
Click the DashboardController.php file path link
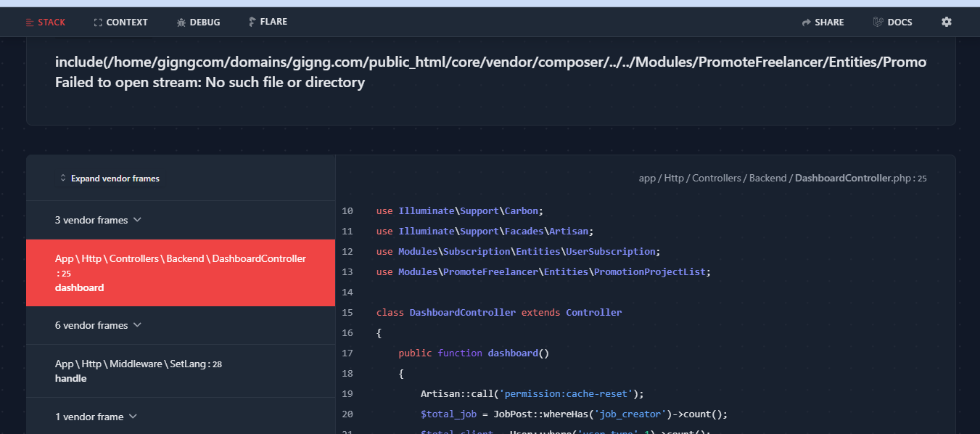(783, 178)
